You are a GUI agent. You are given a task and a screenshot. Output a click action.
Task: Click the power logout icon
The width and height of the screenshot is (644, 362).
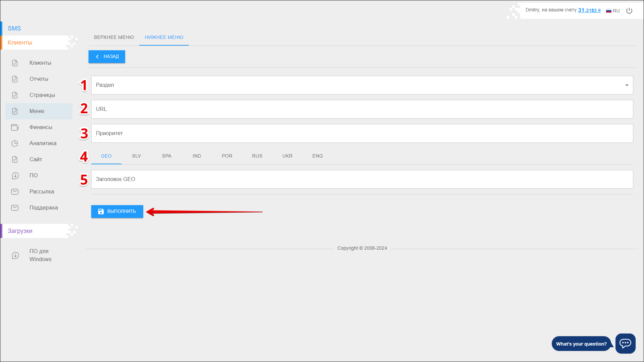(629, 11)
